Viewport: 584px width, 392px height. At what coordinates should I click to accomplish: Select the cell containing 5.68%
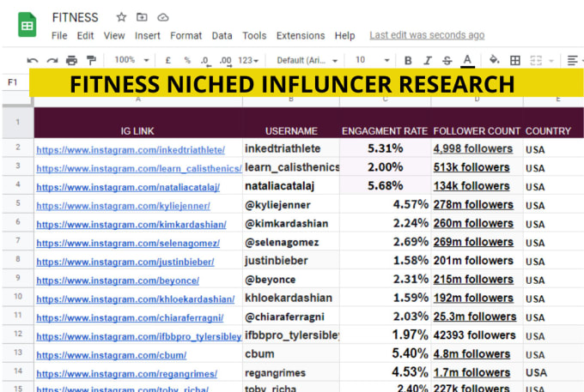(385, 185)
